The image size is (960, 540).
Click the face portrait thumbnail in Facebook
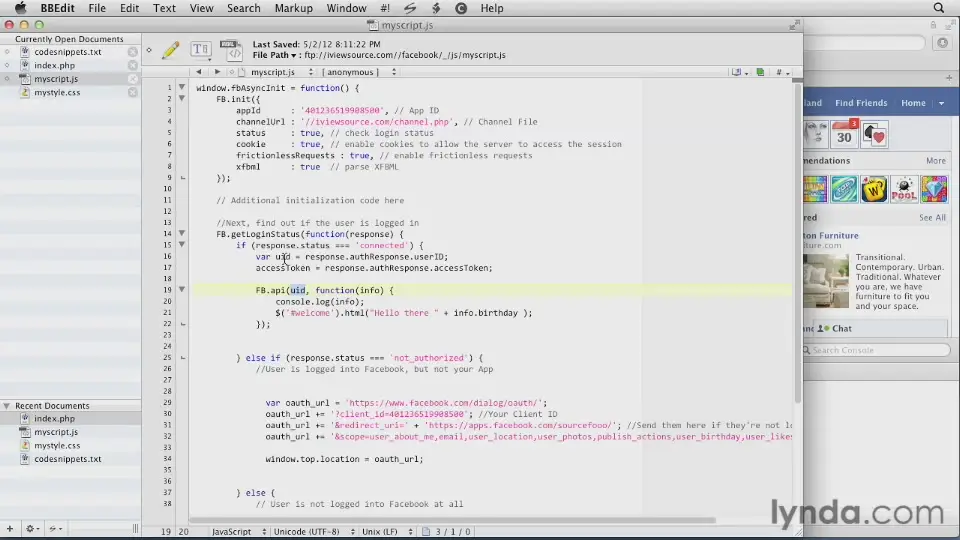coord(816,134)
